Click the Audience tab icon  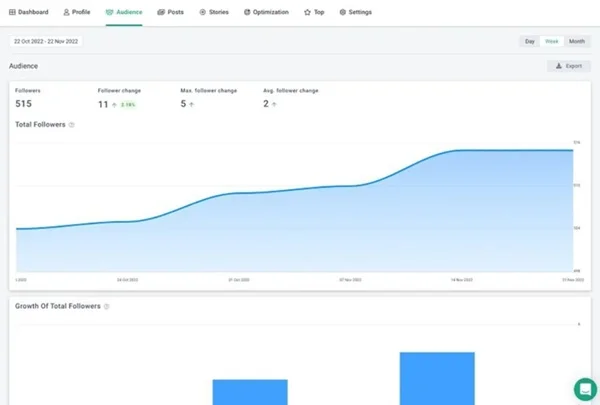(109, 12)
